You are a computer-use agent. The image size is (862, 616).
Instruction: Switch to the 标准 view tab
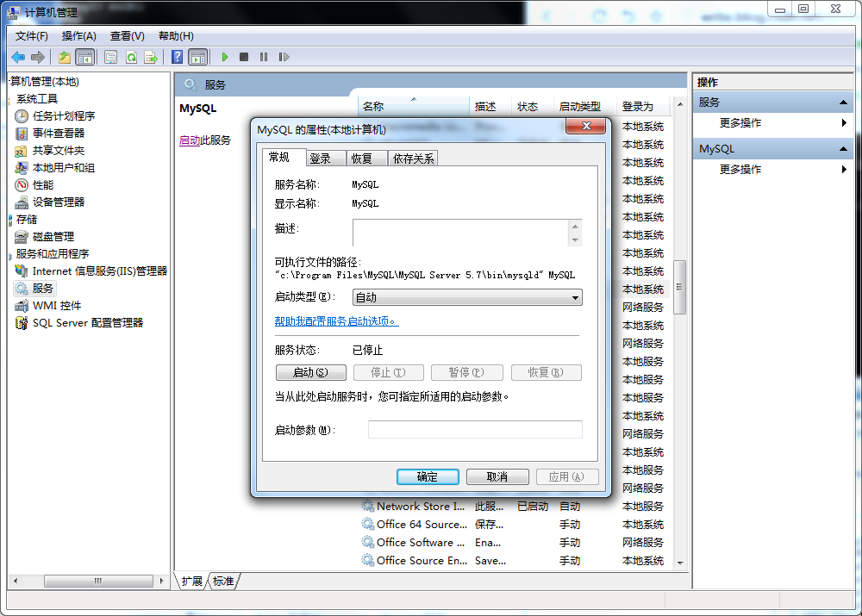(223, 582)
